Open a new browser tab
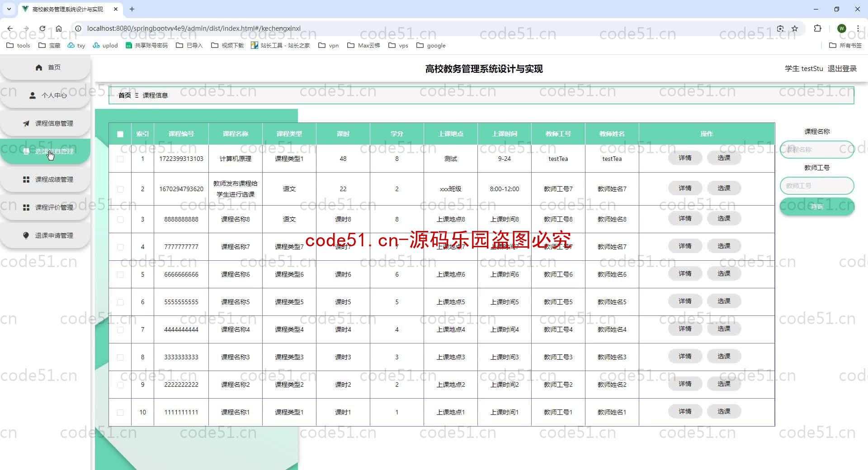The width and height of the screenshot is (868, 470). [x=132, y=9]
